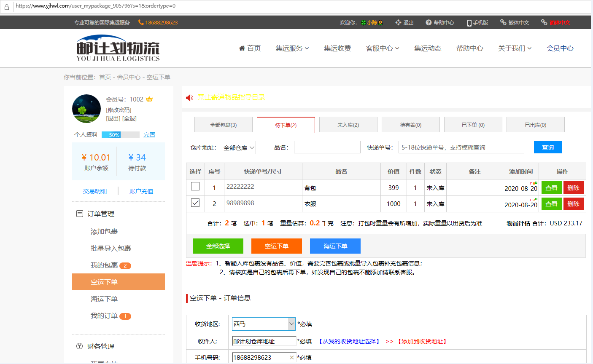
Task: Click the 订单管理 list icon
Action: pos(79,214)
